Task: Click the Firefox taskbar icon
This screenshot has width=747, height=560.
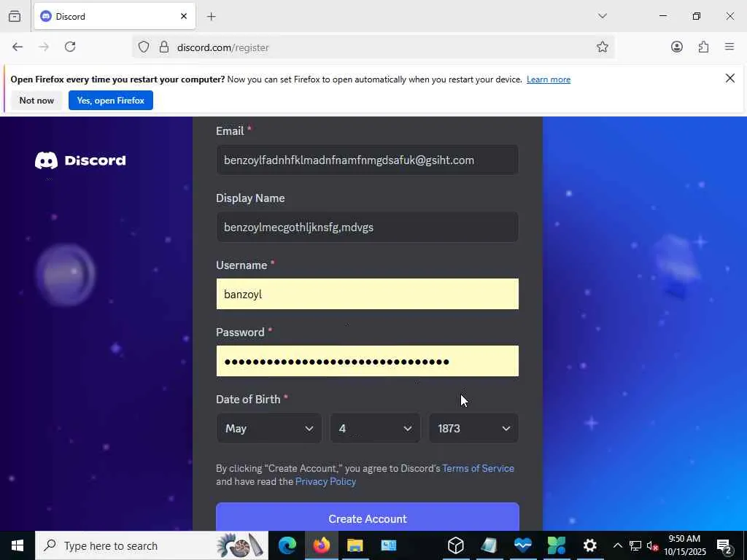Action: click(x=321, y=545)
